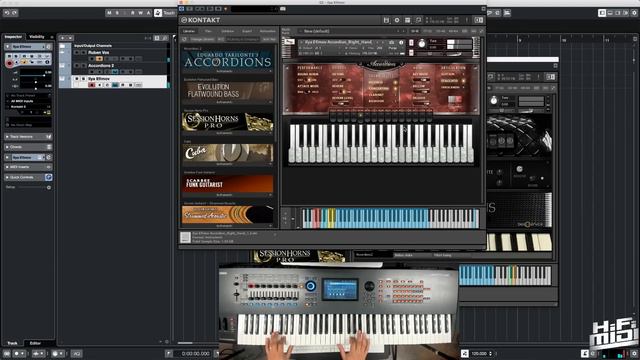Enable record on the Inspector track
Viewport: 640px width, 360px height.
pyautogui.click(x=9, y=63)
